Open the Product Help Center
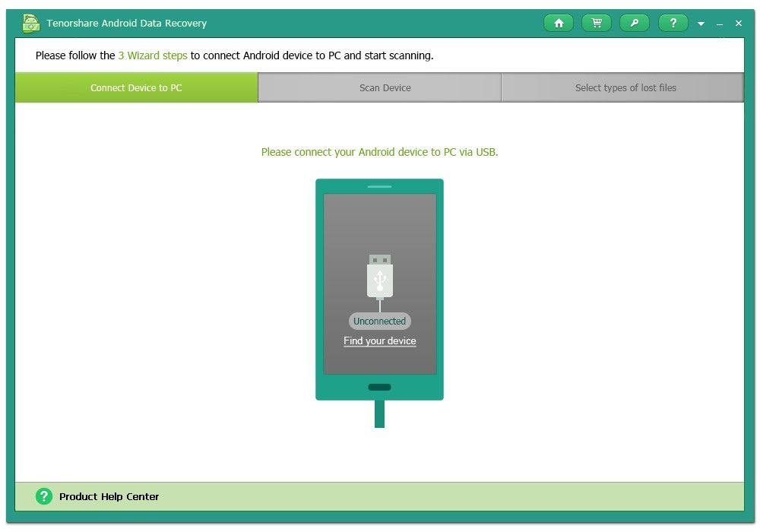760x532 pixels. [109, 496]
